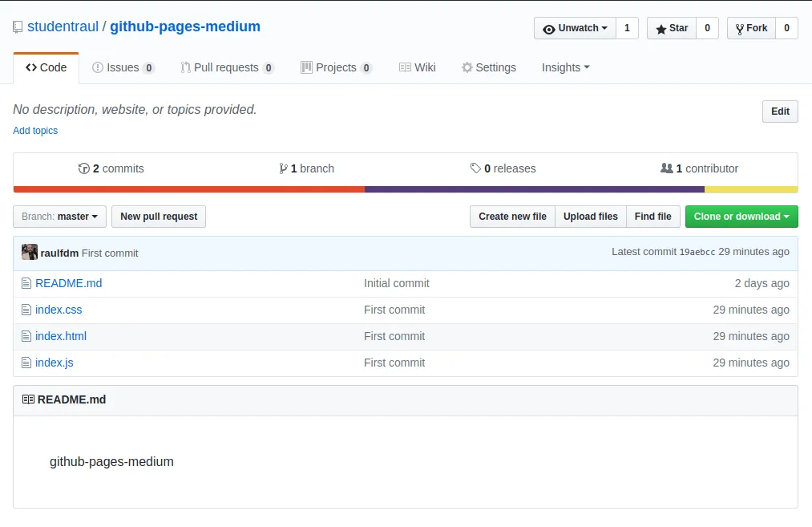Open the 19aebcc latest commit hash
The width and height of the screenshot is (812, 527).
(697, 253)
